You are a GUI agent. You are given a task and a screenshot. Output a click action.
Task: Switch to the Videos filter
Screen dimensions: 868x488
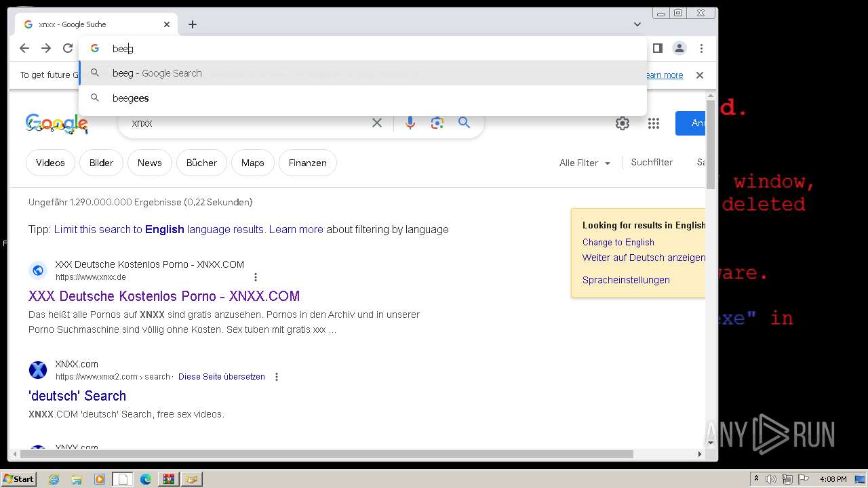click(x=50, y=163)
